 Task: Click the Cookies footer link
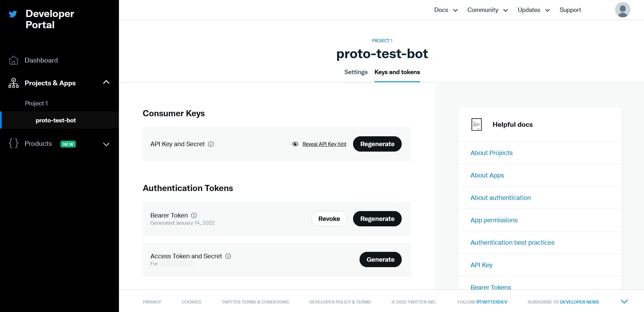(x=191, y=302)
